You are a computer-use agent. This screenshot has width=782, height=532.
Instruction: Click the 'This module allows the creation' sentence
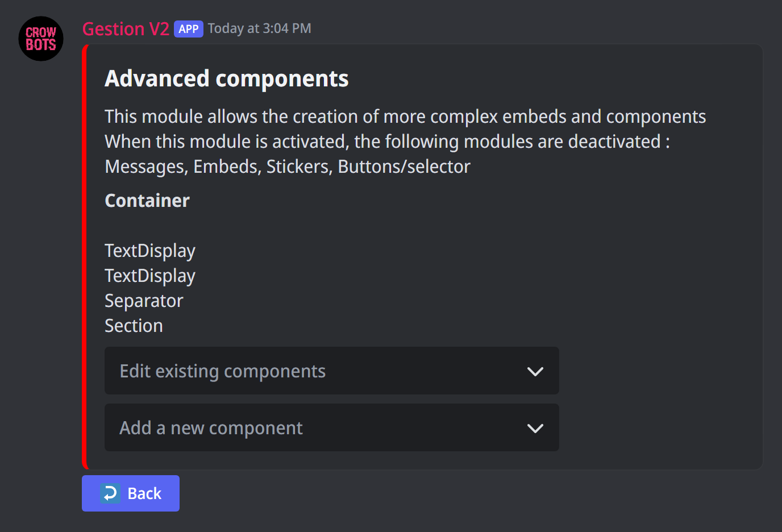pos(405,117)
